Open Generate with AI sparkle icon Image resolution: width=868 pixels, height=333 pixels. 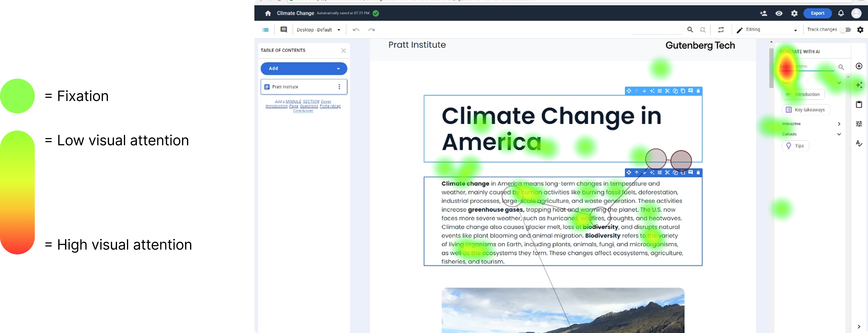pos(859,85)
